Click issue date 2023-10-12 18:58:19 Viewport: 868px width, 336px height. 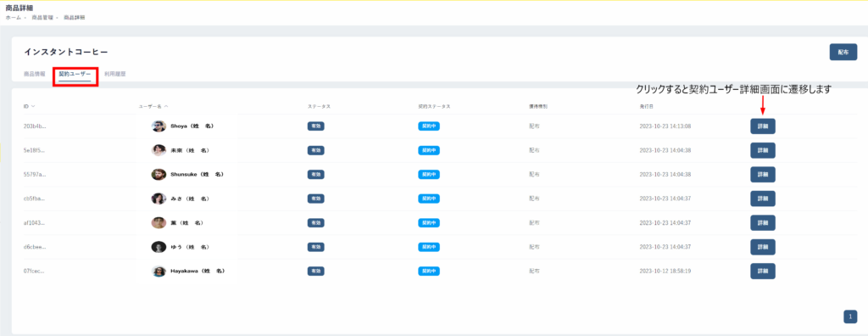click(x=665, y=272)
